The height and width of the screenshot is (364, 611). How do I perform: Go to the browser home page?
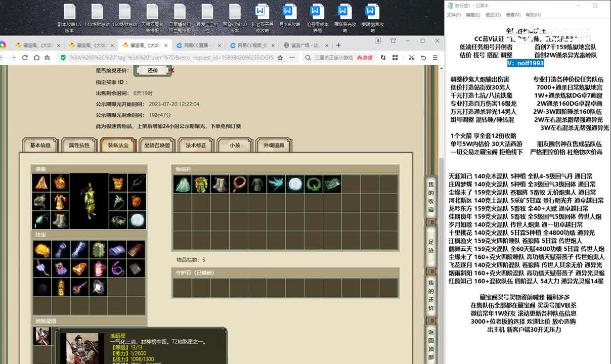[x=36, y=58]
